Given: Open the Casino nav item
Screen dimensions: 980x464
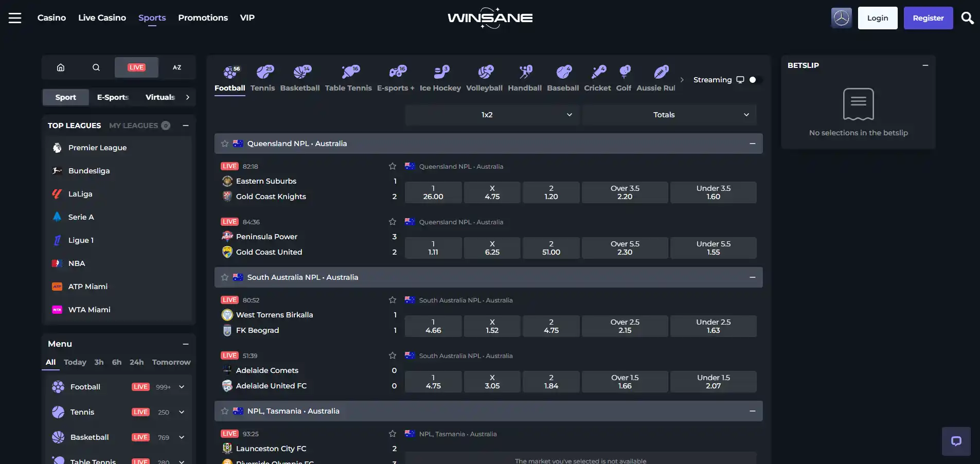Looking at the screenshot, I should 51,18.
